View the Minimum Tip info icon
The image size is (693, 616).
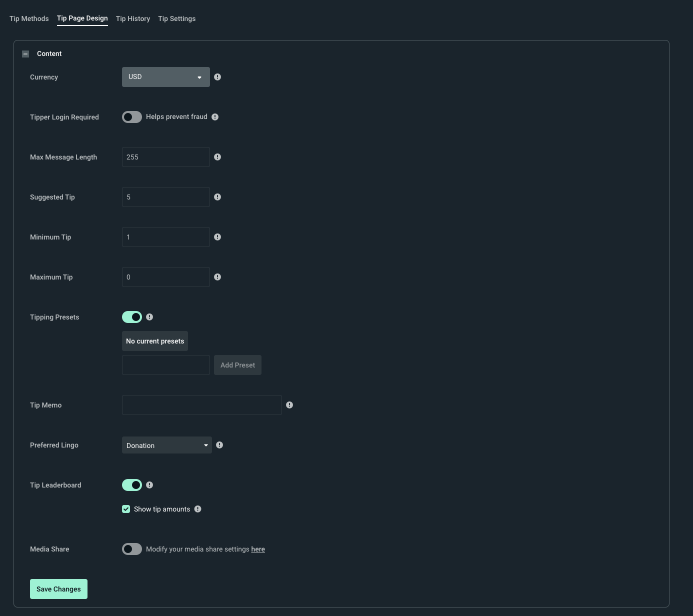(217, 236)
